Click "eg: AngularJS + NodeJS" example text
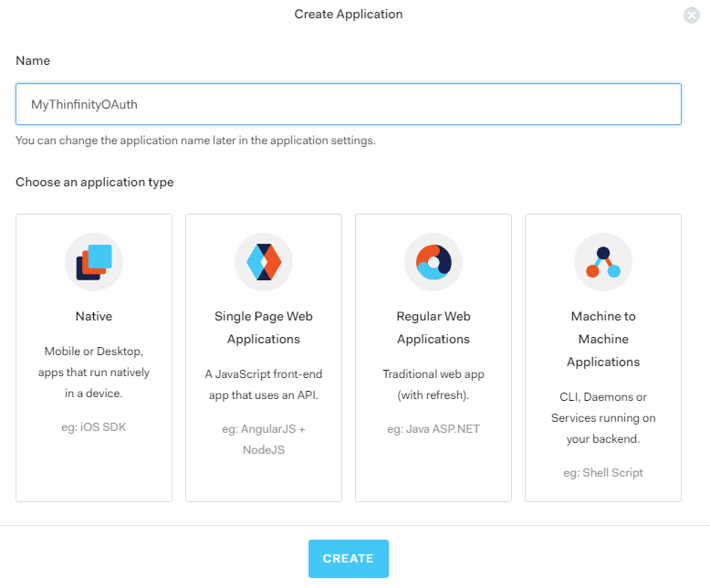The image size is (710, 588). click(x=264, y=439)
